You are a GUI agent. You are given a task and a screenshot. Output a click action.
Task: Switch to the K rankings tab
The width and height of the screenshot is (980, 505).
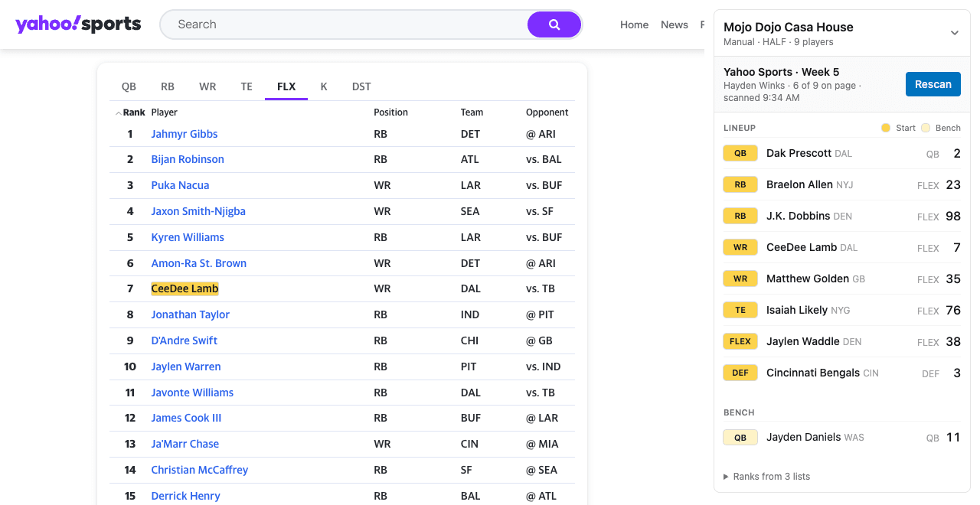click(324, 86)
